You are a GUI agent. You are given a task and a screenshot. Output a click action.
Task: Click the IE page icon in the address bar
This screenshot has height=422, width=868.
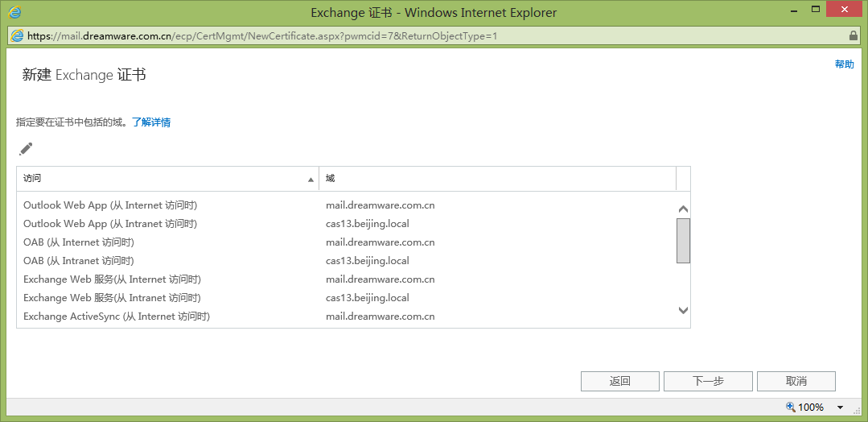coord(17,36)
